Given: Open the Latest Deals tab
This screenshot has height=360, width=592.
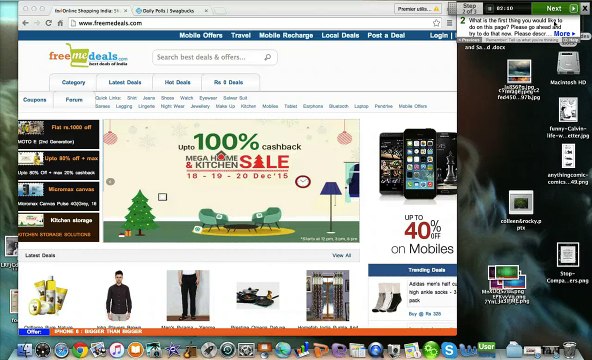Looking at the screenshot, I should tap(125, 82).
